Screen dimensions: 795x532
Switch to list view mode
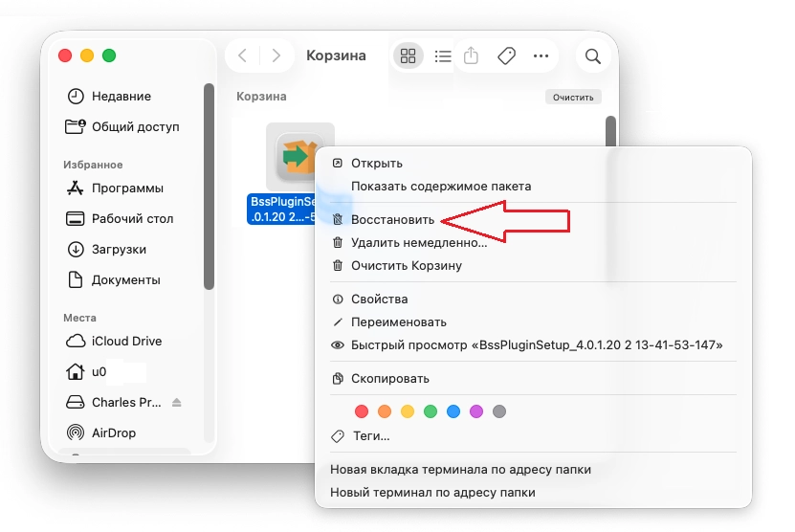pyautogui.click(x=442, y=56)
